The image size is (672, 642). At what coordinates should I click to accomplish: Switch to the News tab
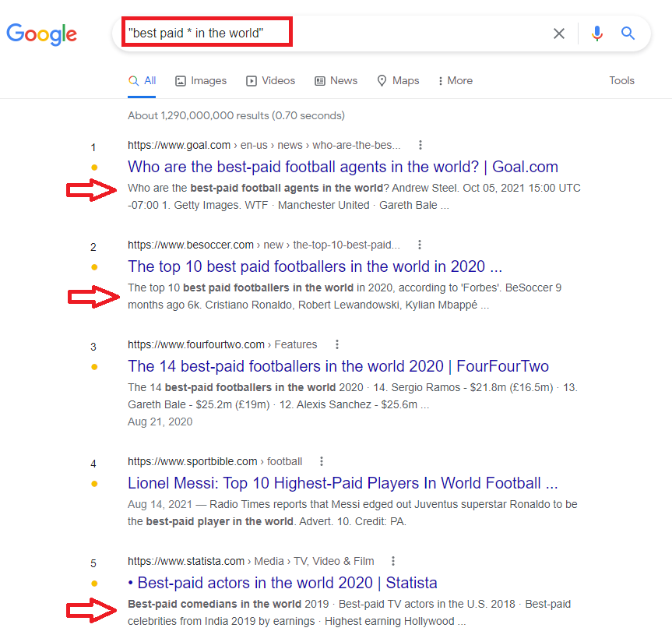pos(343,80)
